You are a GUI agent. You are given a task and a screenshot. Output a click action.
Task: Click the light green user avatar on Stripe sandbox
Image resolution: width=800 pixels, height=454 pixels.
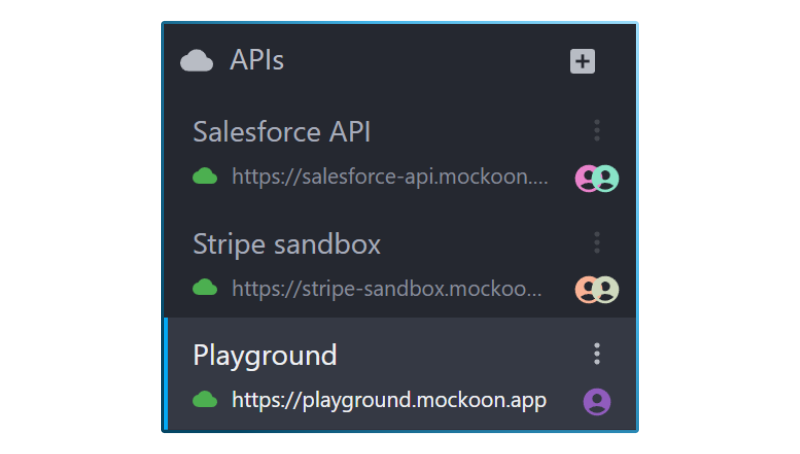(606, 290)
